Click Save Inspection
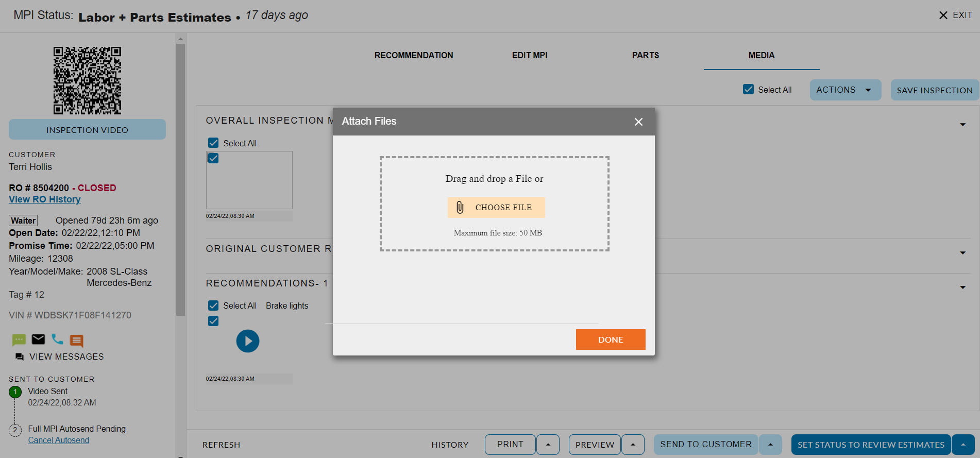980x458 pixels. pyautogui.click(x=935, y=90)
